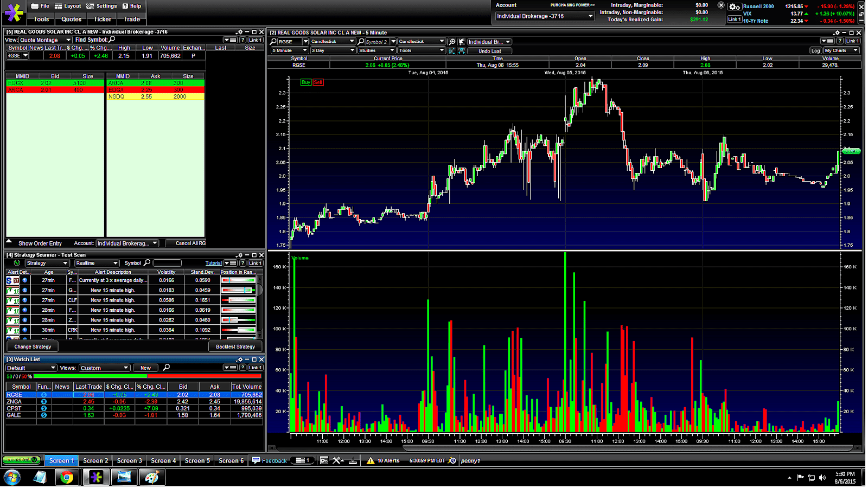This screenshot has width=868, height=488.
Task: Toggle Log scale on chart
Action: click(x=815, y=50)
